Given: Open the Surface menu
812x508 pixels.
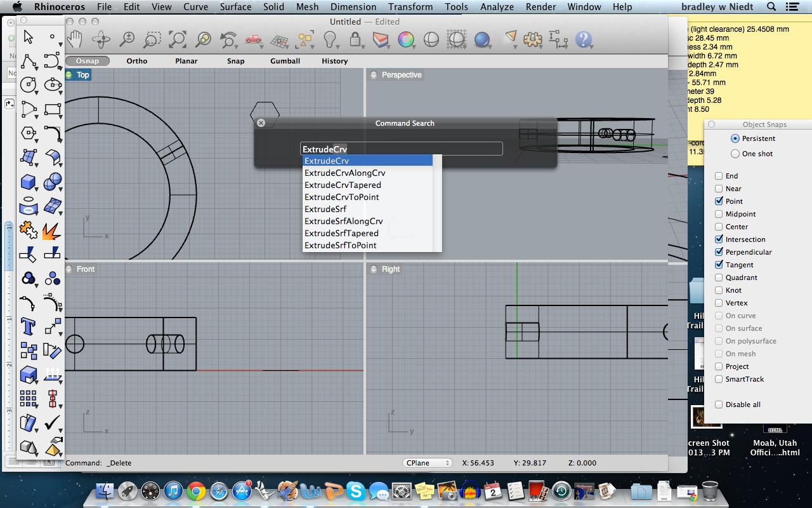Looking at the screenshot, I should 235,7.
